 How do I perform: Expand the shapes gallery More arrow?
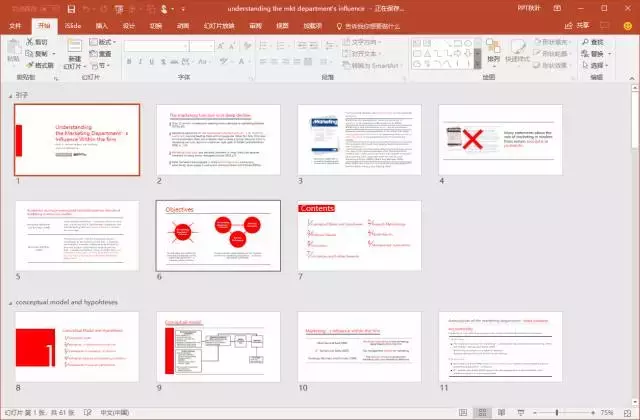pyautogui.click(x=478, y=64)
